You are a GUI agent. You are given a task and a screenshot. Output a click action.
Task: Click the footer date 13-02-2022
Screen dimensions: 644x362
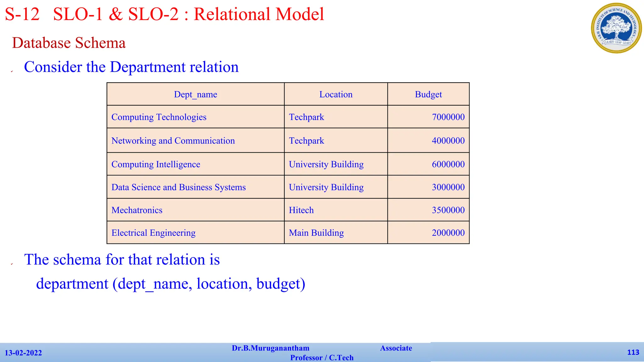point(23,353)
